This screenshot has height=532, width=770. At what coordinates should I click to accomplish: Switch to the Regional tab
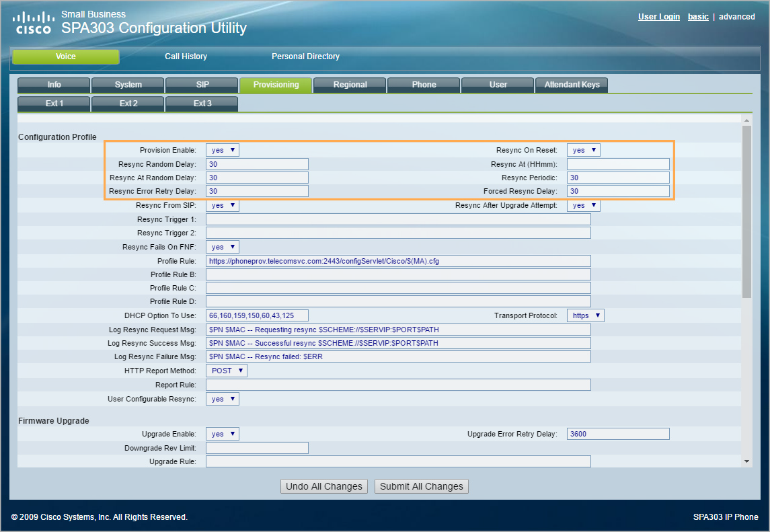pyautogui.click(x=350, y=85)
